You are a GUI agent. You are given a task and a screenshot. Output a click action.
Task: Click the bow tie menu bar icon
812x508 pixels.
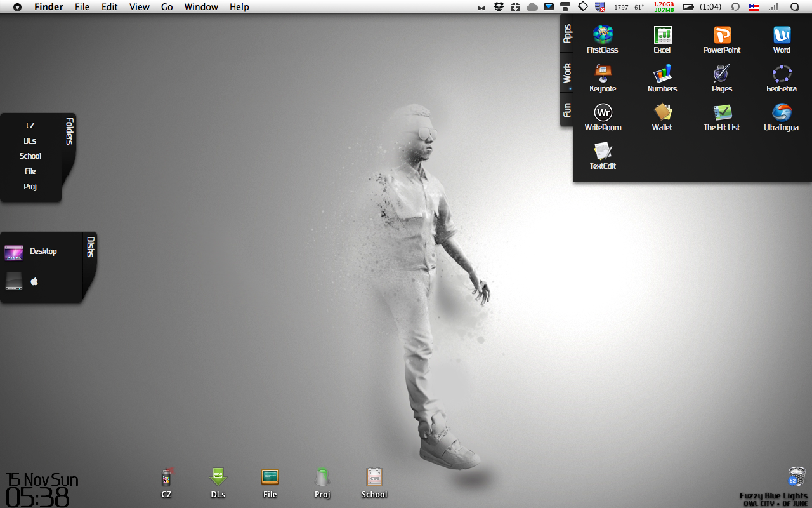481,8
